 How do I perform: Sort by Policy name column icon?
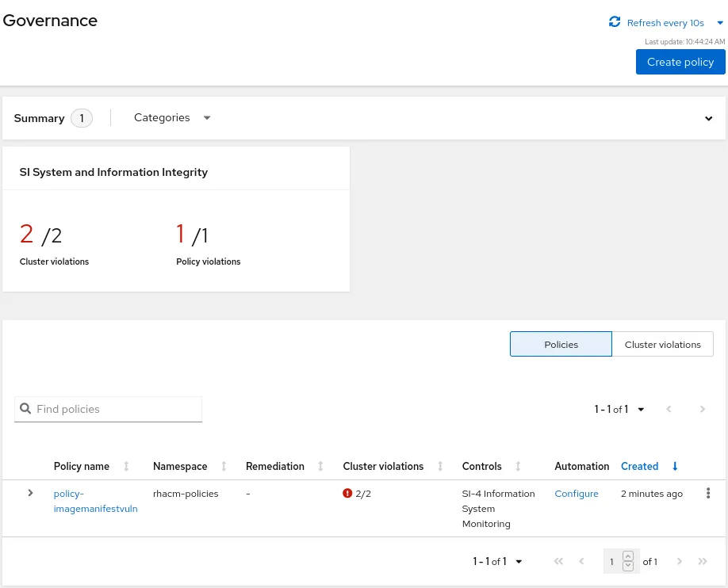(126, 467)
